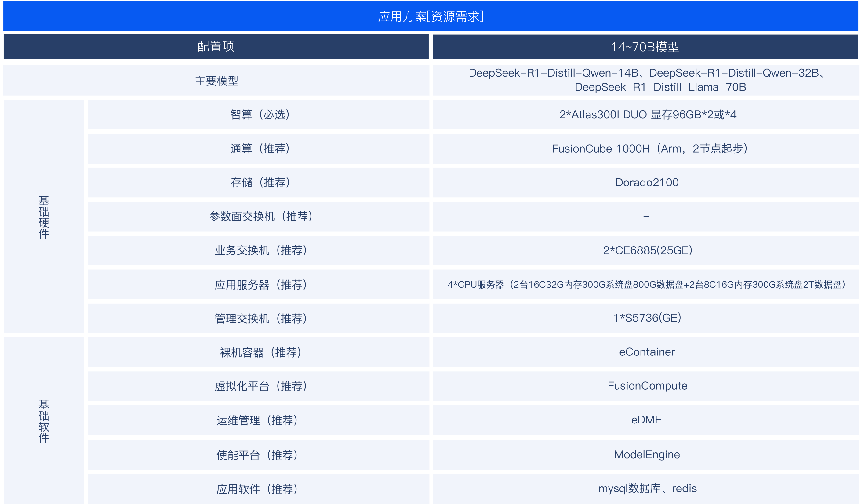The width and height of the screenshot is (861, 504).
Task: Select the '虚拟化平台（推荐）' cell
Action: click(x=259, y=386)
